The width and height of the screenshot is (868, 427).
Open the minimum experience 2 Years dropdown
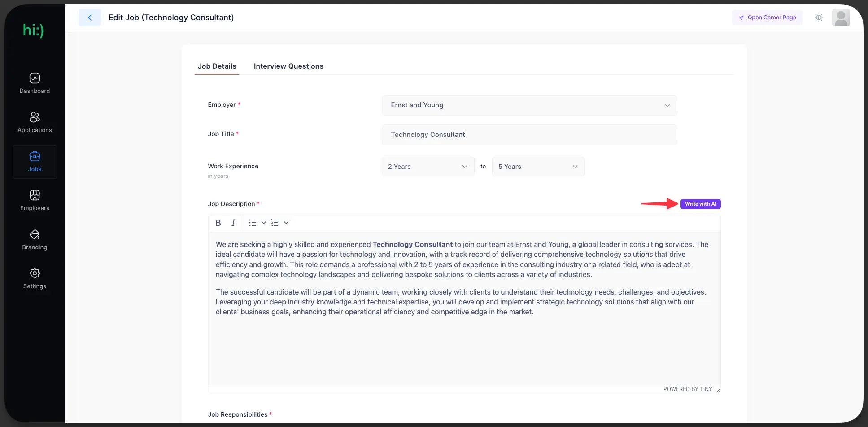tap(427, 167)
